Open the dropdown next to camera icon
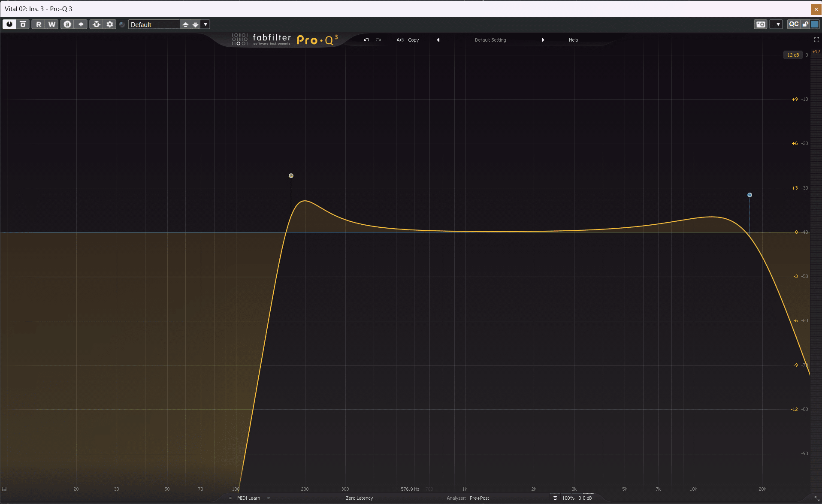The image size is (822, 504). pos(777,24)
